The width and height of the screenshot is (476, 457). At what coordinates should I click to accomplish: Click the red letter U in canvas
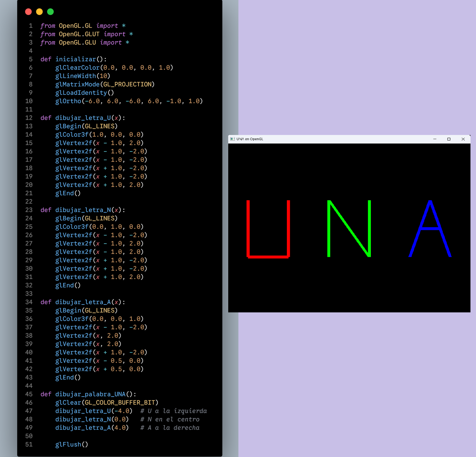tap(248, 229)
